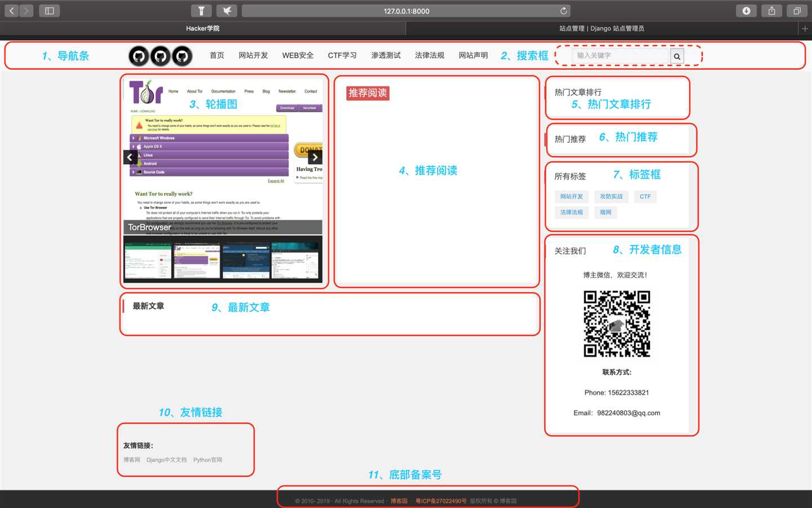The image size is (812, 508).
Task: Toggle the Safari sidebar button
Action: pos(49,11)
